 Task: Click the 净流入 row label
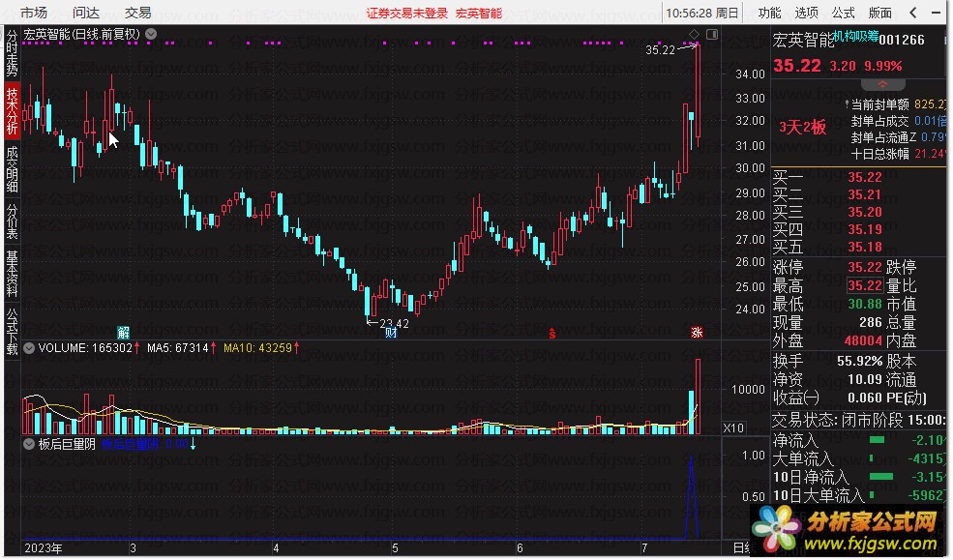tap(795, 440)
